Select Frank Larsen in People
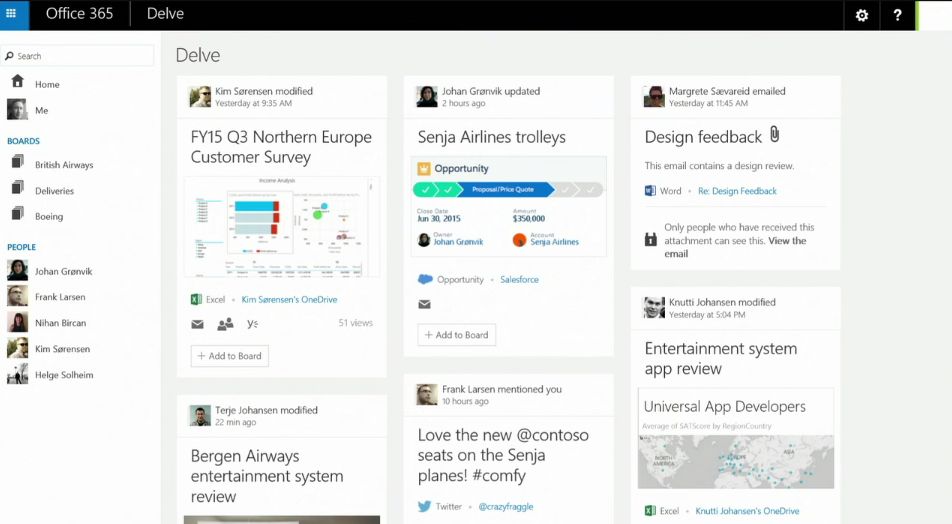Viewport: 952px width, 524px height. (x=60, y=297)
